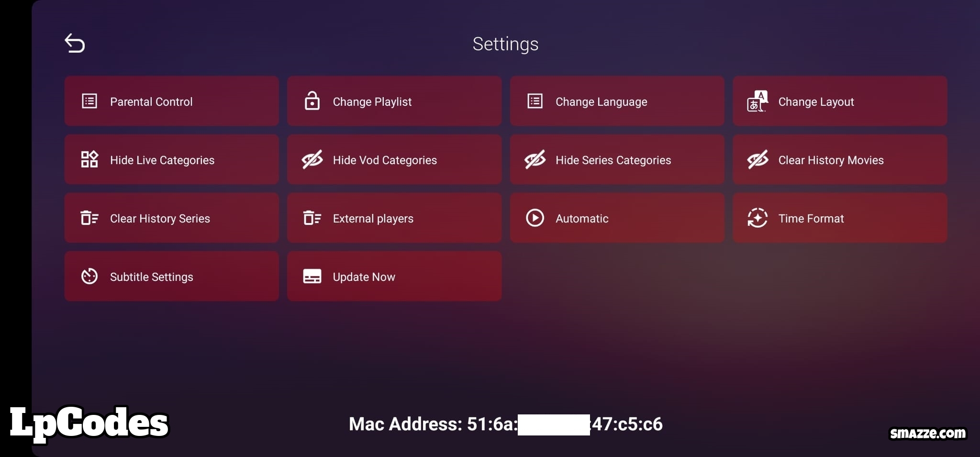Select Clear History Series option
The height and width of the screenshot is (457, 980).
pyautogui.click(x=171, y=218)
